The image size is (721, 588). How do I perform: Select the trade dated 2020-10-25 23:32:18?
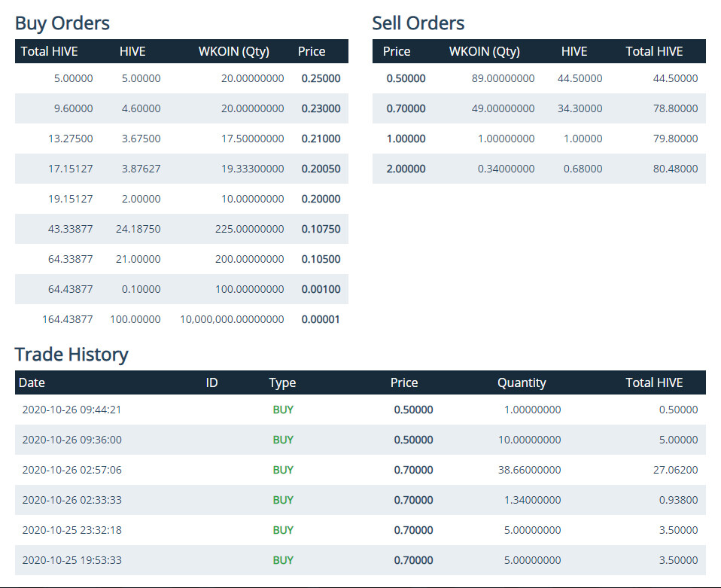360,530
